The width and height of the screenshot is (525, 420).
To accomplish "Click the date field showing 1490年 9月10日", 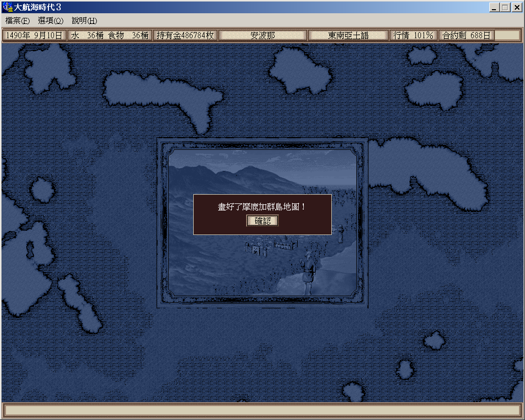I will click(34, 36).
